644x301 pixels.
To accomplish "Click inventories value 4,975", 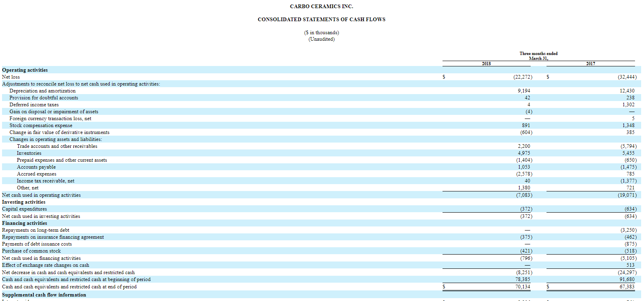I will point(524,153).
